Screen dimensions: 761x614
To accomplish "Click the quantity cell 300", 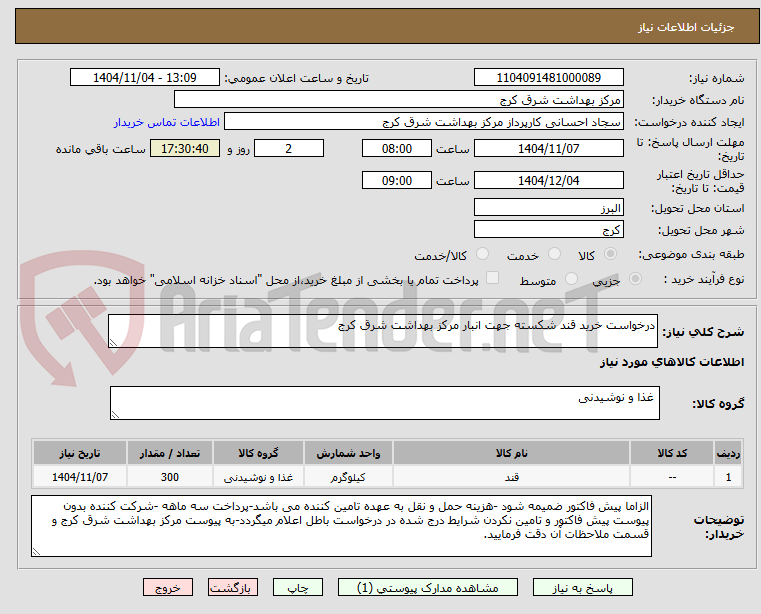I will point(170,477).
